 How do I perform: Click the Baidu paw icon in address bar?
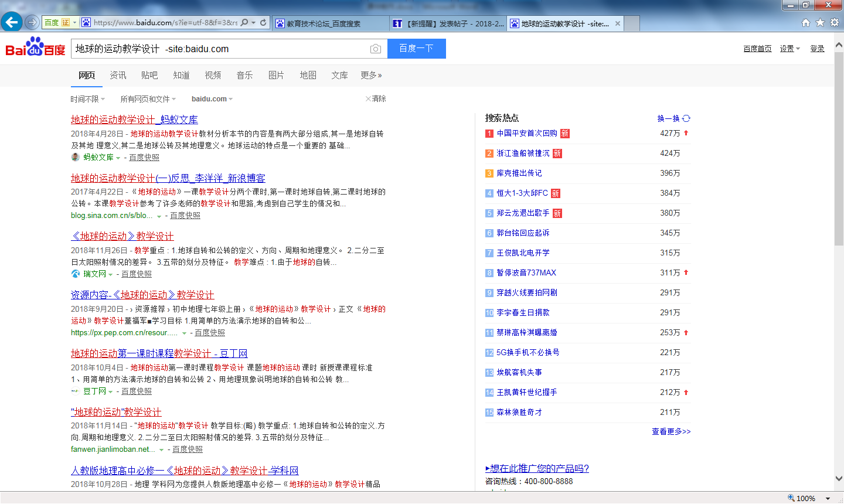86,23
